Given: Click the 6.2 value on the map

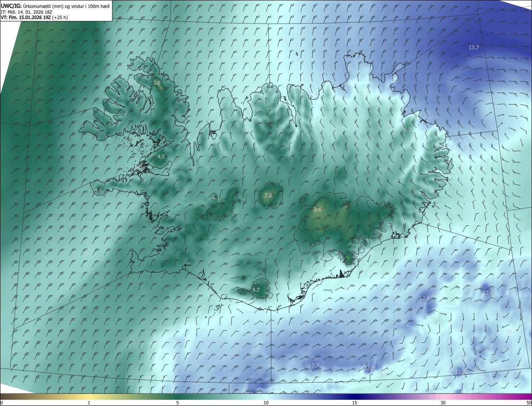Looking at the screenshot, I should point(407,130).
